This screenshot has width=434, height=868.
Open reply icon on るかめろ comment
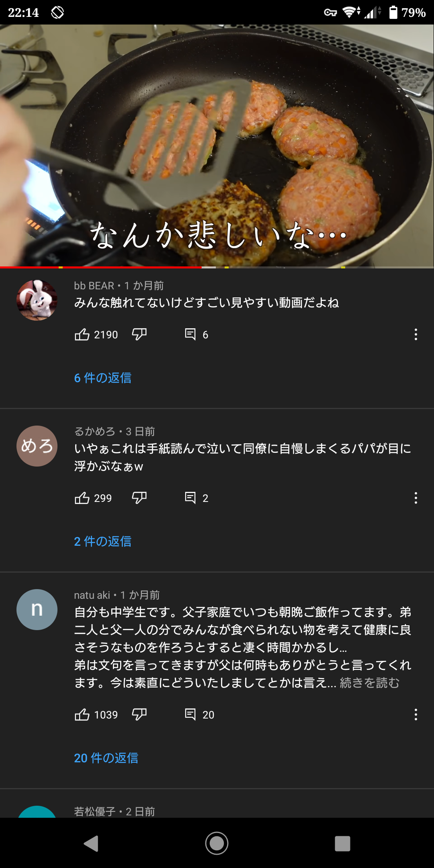click(190, 498)
